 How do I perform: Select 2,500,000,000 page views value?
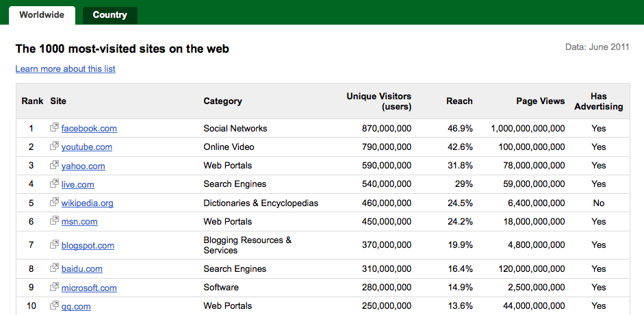[537, 288]
